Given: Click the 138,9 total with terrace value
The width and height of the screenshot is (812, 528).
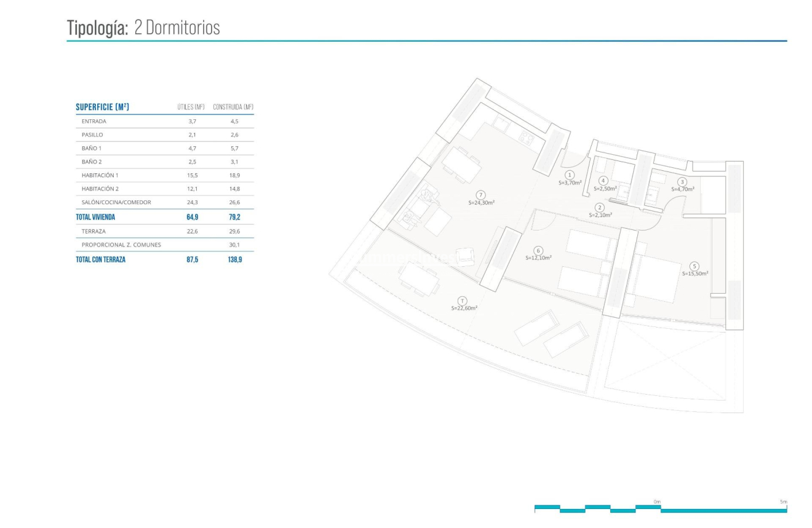Looking at the screenshot, I should tap(234, 260).
